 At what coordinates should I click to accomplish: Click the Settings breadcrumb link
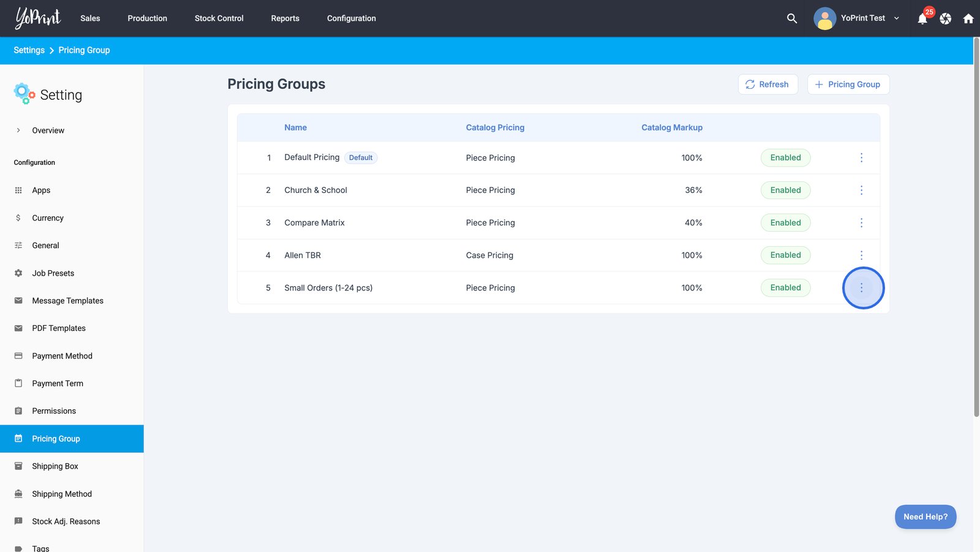[29, 50]
